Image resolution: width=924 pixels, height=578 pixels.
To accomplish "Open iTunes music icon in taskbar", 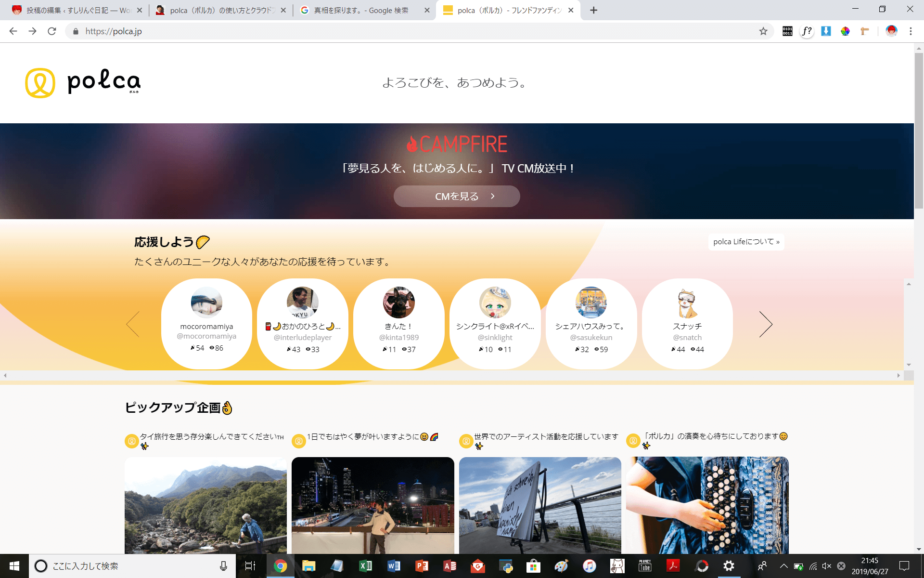I will 589,566.
